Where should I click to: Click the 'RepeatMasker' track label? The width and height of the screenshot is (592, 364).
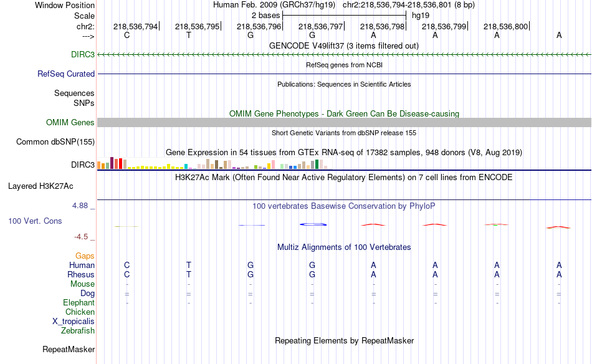tap(69, 349)
